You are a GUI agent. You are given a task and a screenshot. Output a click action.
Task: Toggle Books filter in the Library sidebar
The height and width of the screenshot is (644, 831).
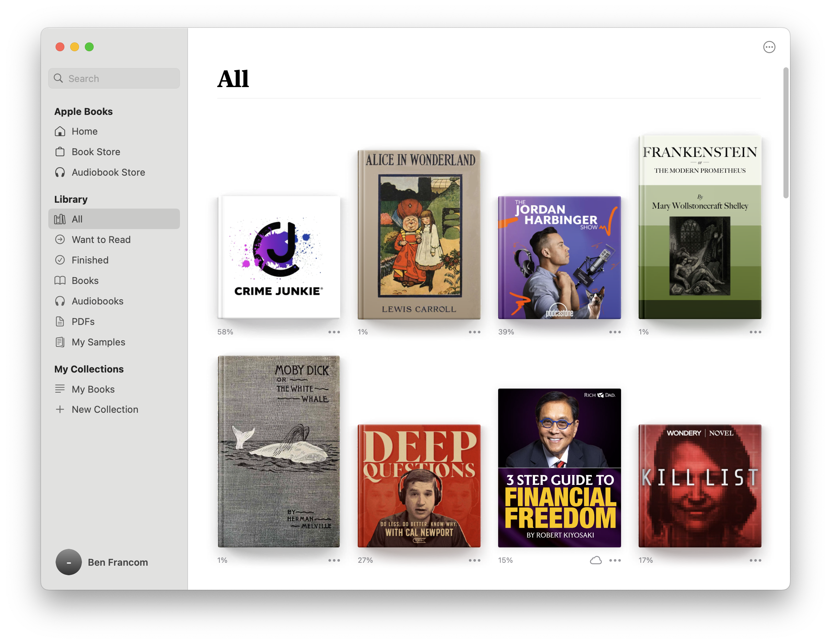click(x=84, y=281)
